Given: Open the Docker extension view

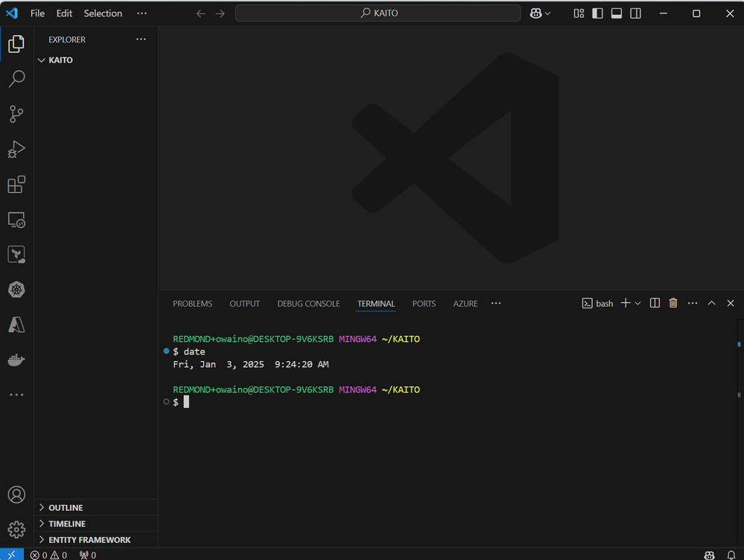Looking at the screenshot, I should 16,360.
